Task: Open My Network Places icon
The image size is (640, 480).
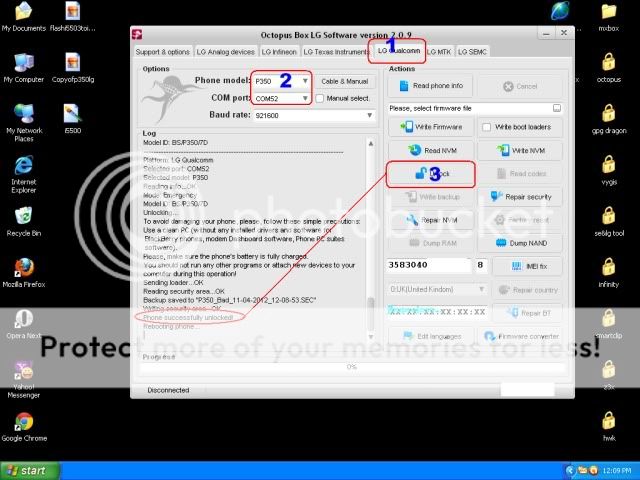Action: point(24,122)
